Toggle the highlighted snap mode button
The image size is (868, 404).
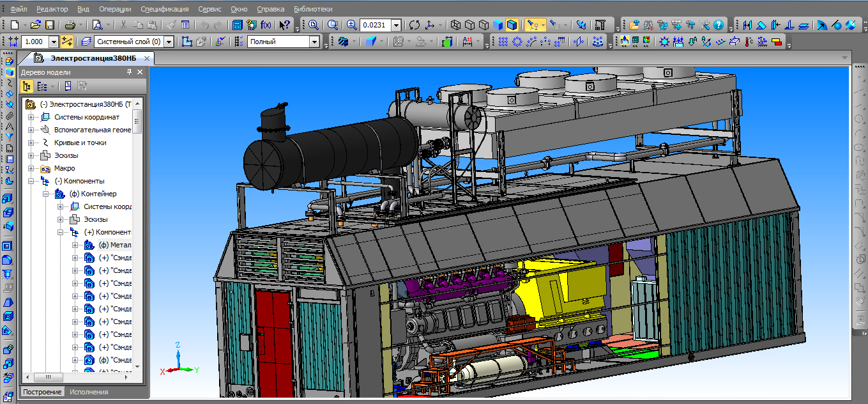pyautogui.click(x=66, y=42)
